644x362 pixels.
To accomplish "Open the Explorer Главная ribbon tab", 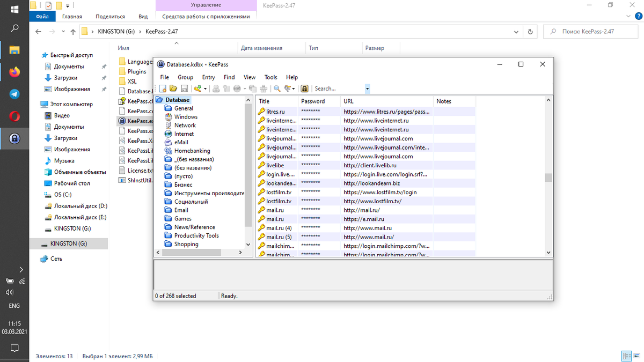I will point(72,17).
